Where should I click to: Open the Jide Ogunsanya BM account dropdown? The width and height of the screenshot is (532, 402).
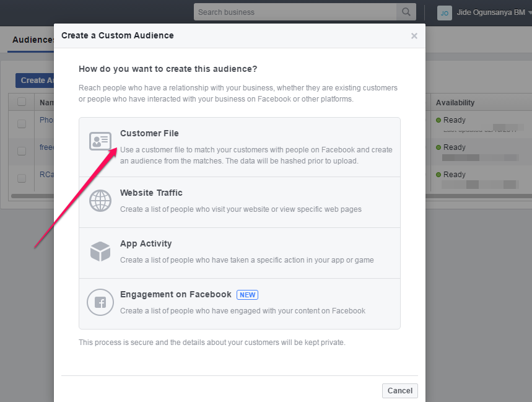494,12
